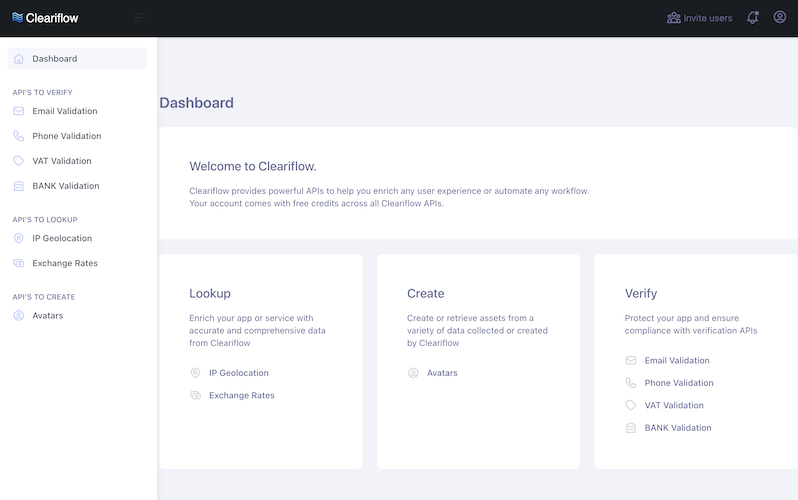Click the Exchange Rates icon in Lookup card

tap(195, 395)
